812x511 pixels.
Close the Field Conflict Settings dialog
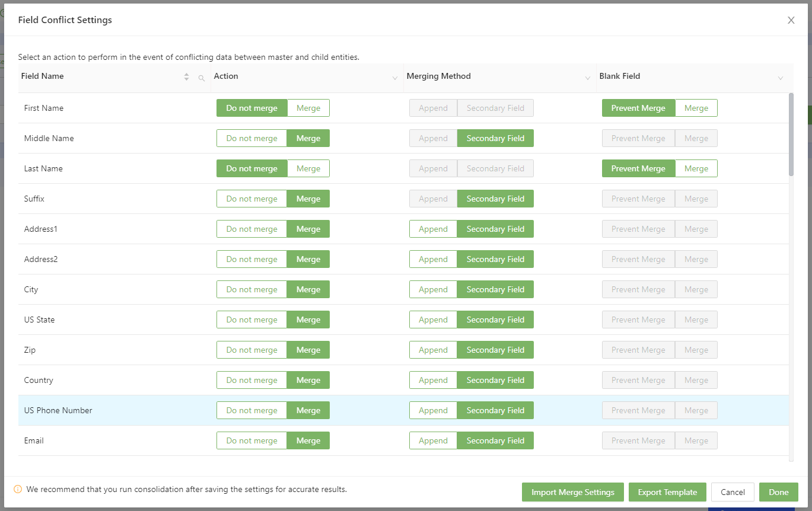pyautogui.click(x=791, y=20)
